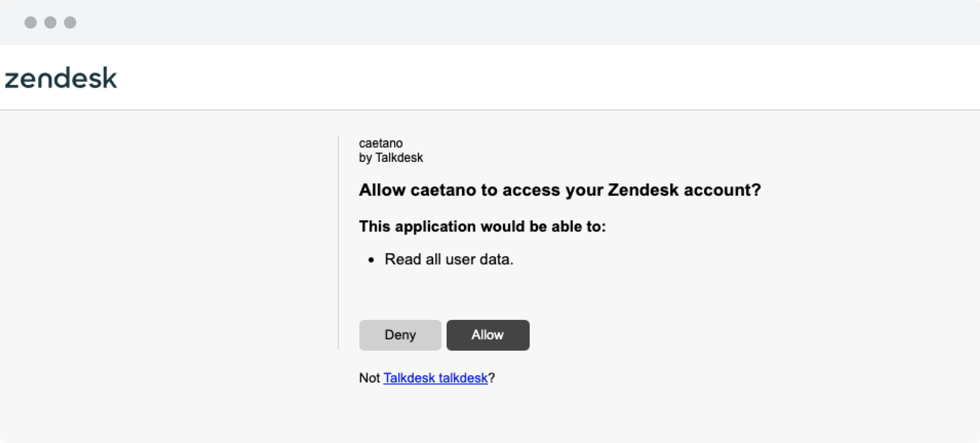This screenshot has height=443, width=980.
Task: Click the zendesk logo in header
Action: [61, 78]
